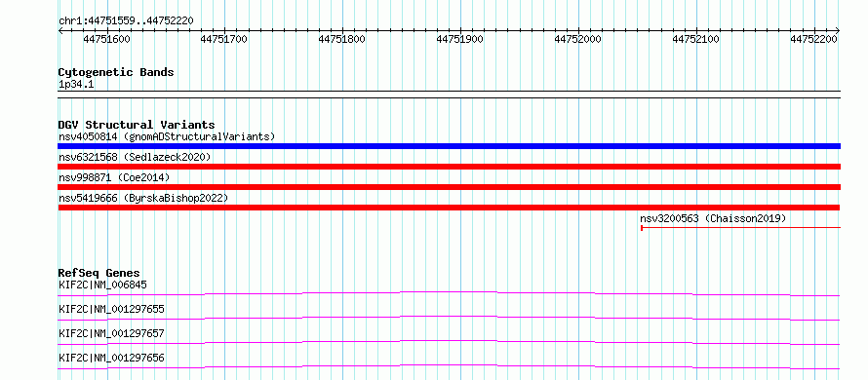Screen dimensions: 868x380
Task: Select the KIF2C|NM_001297656 gene label
Action: click(111, 358)
